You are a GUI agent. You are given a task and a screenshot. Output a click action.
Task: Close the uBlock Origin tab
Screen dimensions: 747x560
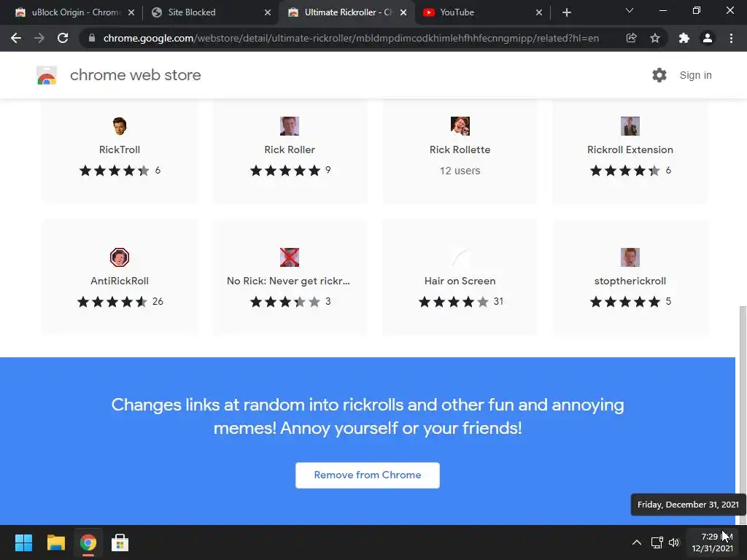coord(131,12)
